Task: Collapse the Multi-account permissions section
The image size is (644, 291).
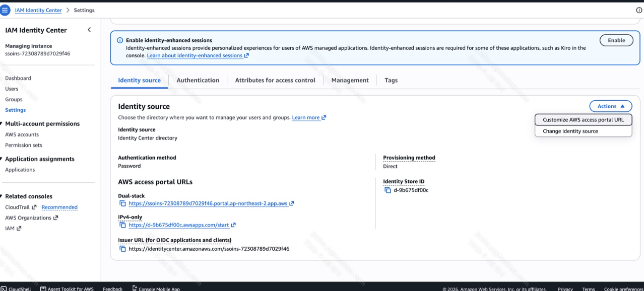Action: tap(2, 124)
